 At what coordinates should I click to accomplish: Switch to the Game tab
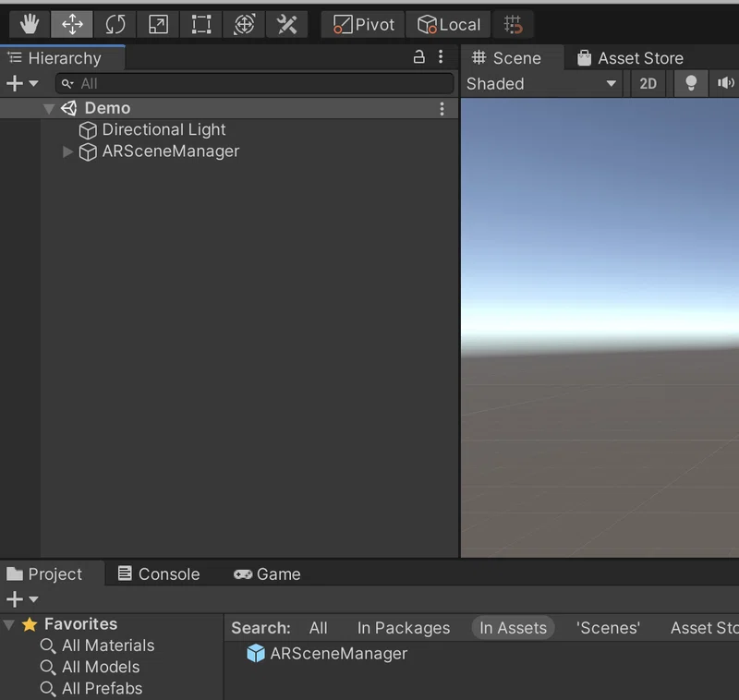[x=267, y=573]
